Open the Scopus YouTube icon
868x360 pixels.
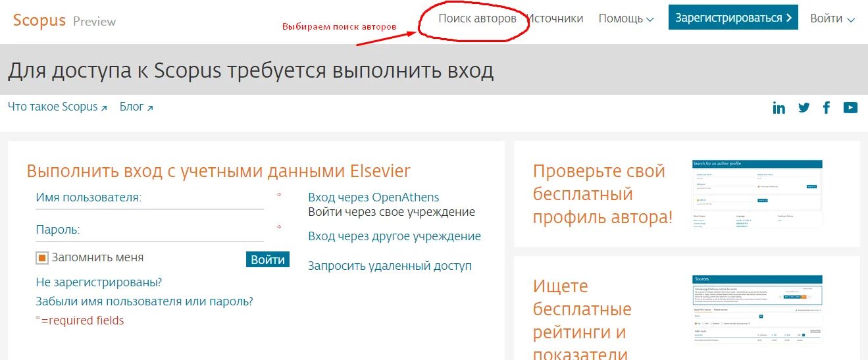click(x=850, y=108)
